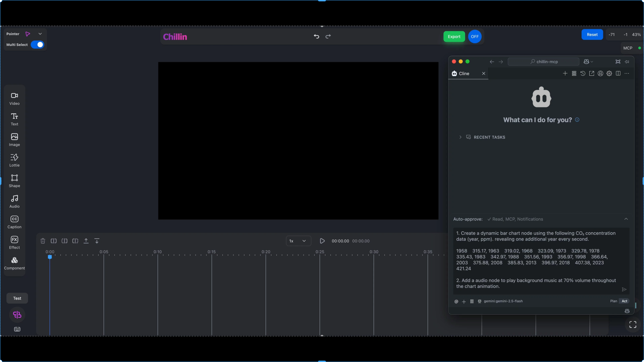Open the Copilot dropdown in title bar
The image size is (644, 362).
(x=588, y=62)
